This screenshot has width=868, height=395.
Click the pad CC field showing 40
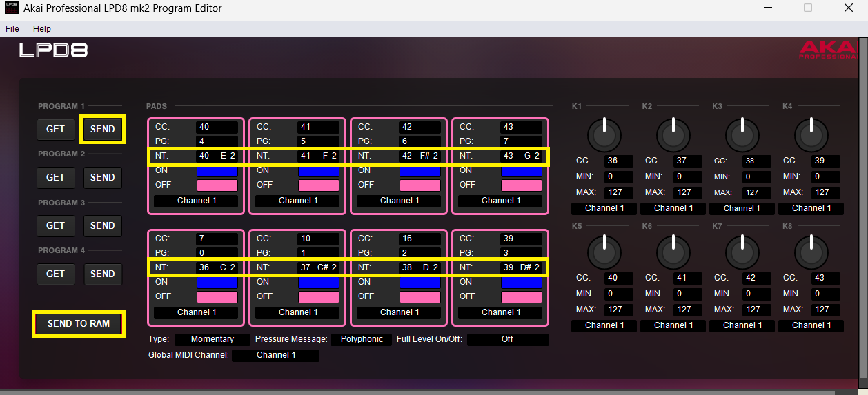pyautogui.click(x=217, y=127)
